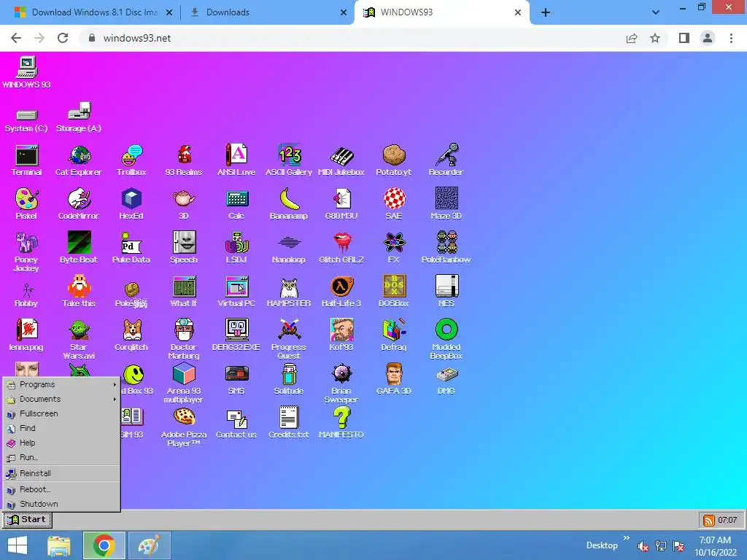Select Shutdown in the Start menu
This screenshot has height=560, width=747.
pos(61,504)
